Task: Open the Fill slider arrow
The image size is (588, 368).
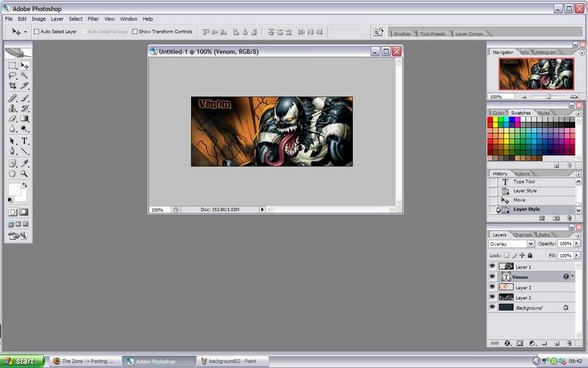Action: [577, 255]
